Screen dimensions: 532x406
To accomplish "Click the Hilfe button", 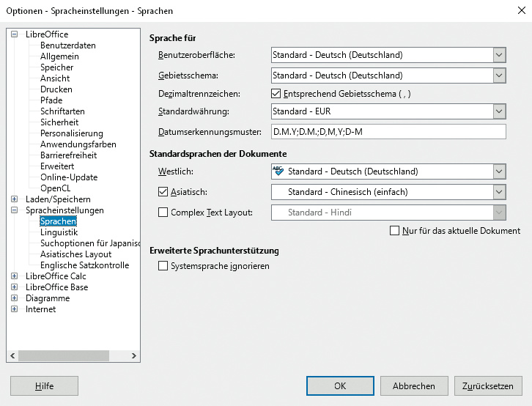I will coord(44,385).
